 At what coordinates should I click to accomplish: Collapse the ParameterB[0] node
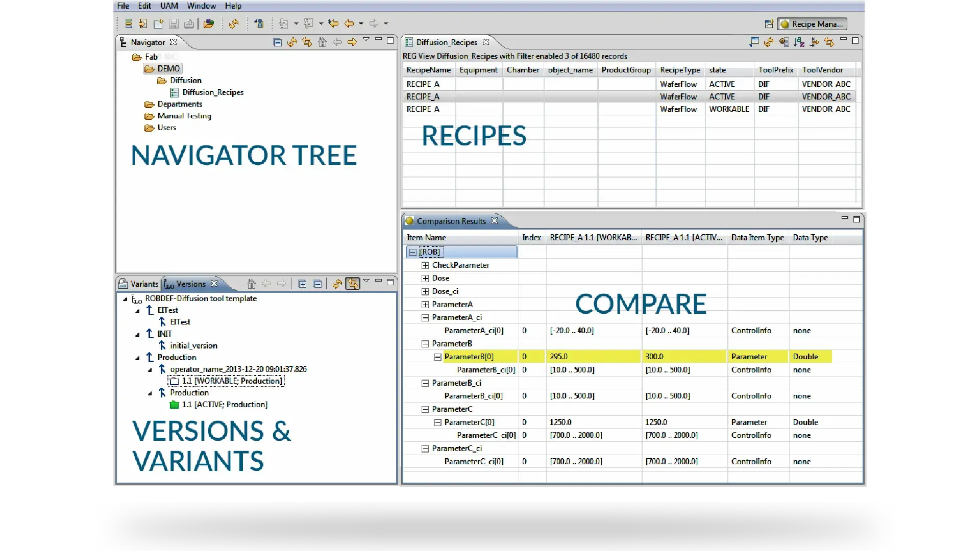pos(437,357)
